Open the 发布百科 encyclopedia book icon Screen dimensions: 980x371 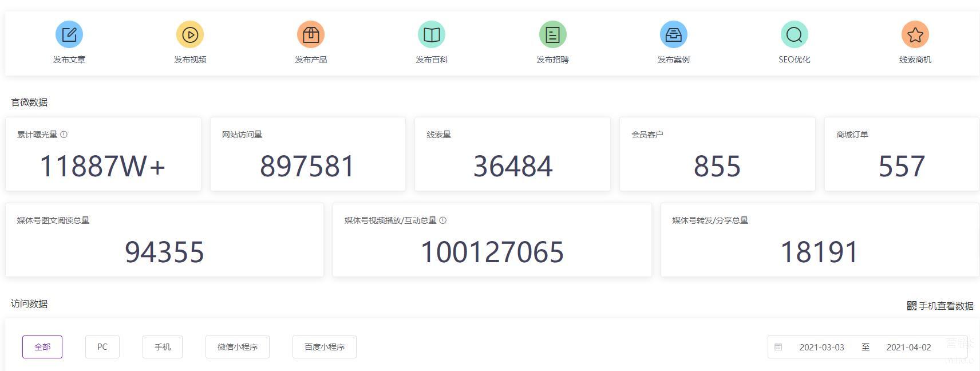pyautogui.click(x=432, y=34)
